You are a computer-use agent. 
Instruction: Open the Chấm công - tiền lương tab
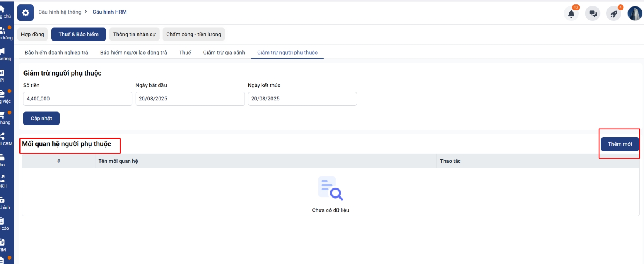point(194,35)
